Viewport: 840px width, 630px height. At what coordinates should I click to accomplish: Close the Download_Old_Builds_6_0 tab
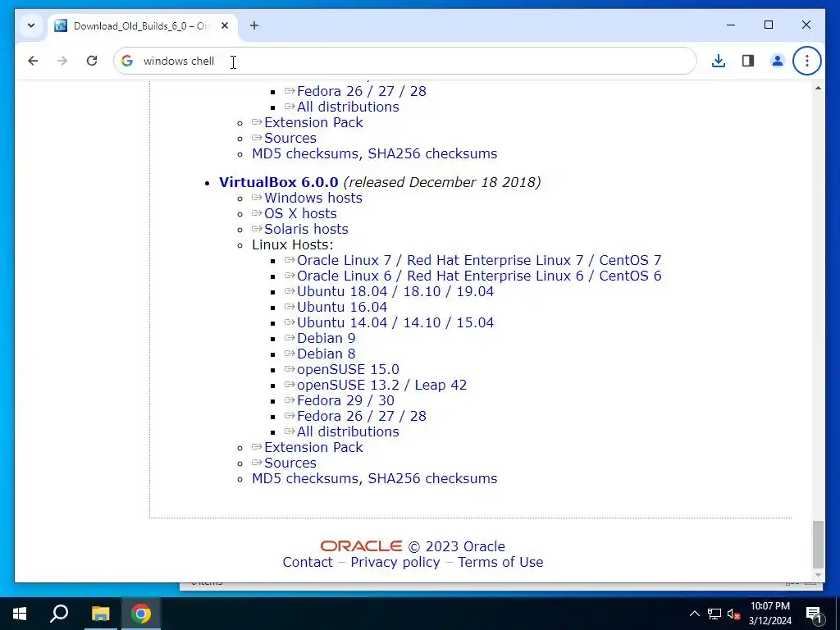click(x=225, y=25)
